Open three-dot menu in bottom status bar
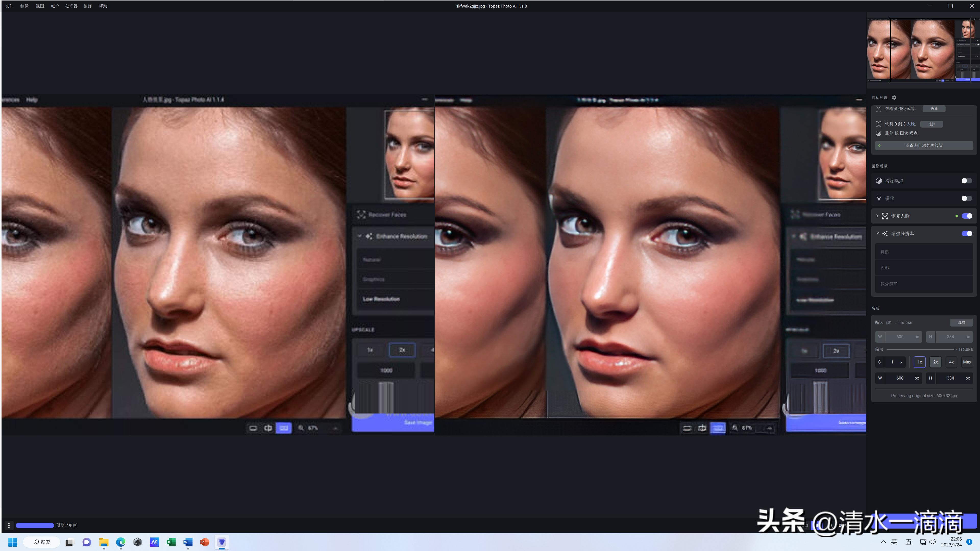980x551 pixels. pos(9,525)
